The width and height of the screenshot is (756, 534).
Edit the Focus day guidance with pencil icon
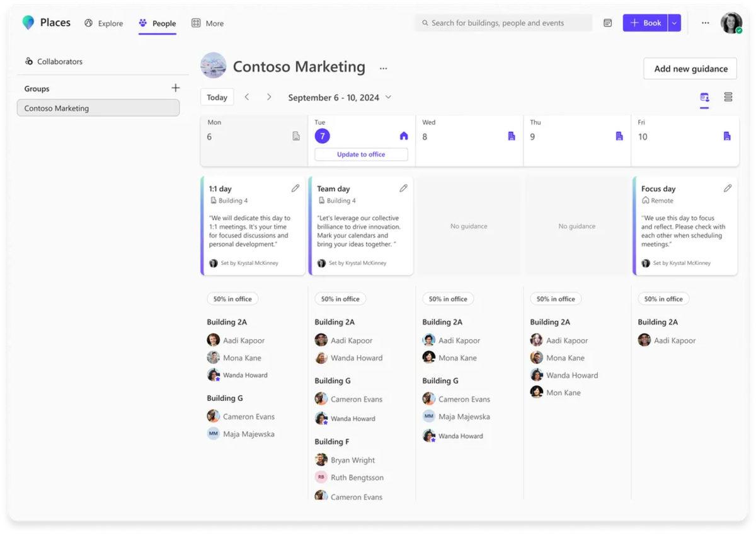[x=728, y=189]
